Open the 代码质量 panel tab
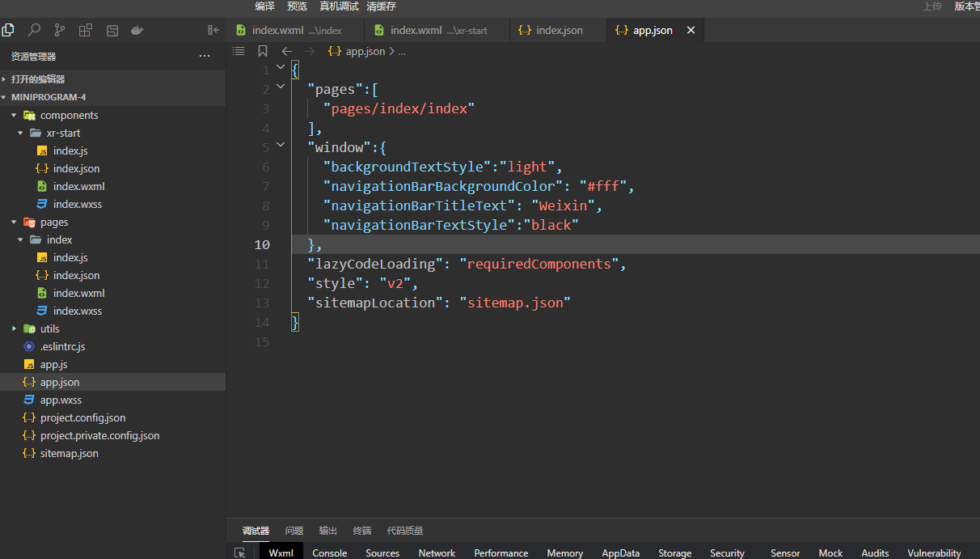 [x=405, y=531]
